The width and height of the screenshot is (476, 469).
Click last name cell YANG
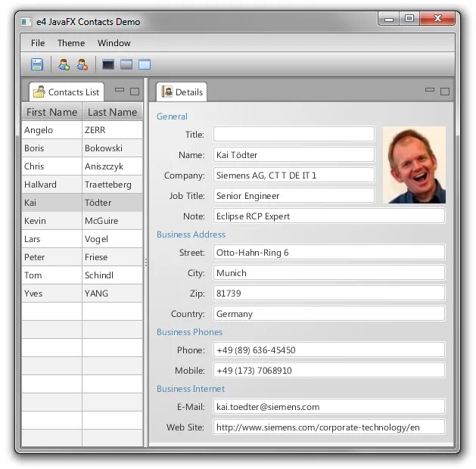(112, 294)
